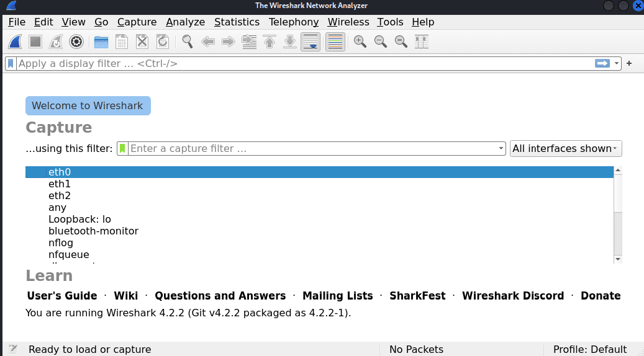Select the Loopback: lo interface
This screenshot has width=644, height=356.
(x=319, y=219)
